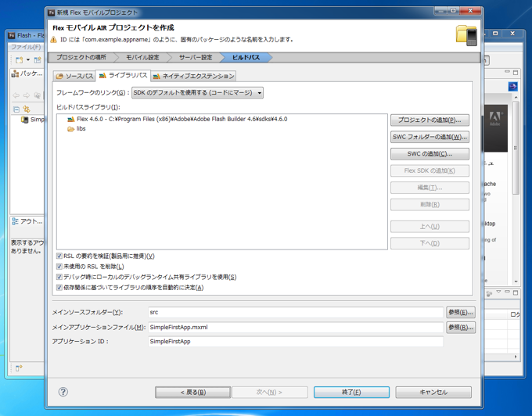Click the new project icon in background toolbar
The width and height of the screenshot is (532, 416).
pos(19,60)
